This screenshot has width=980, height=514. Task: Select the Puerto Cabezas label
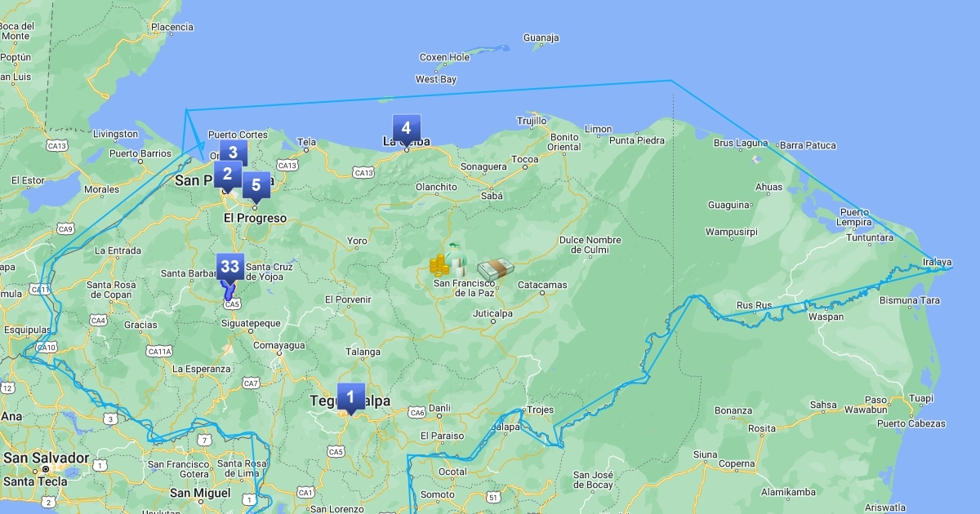911,423
